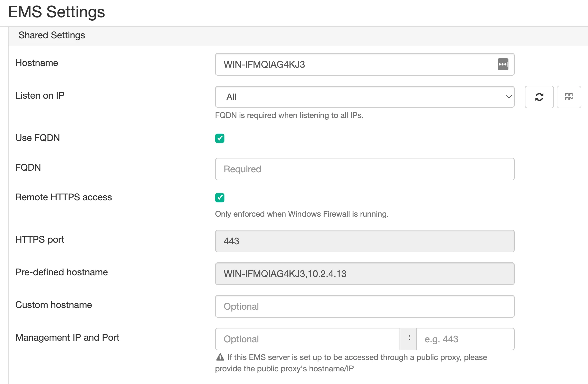Click the 'Only enforced when Windows Firewall' note
Screen dimensions: 588x384
coord(302,214)
